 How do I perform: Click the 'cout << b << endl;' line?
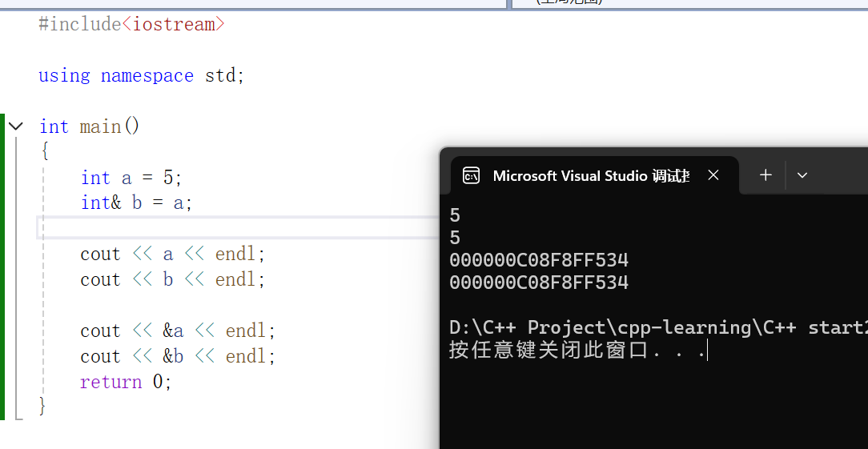tap(173, 279)
